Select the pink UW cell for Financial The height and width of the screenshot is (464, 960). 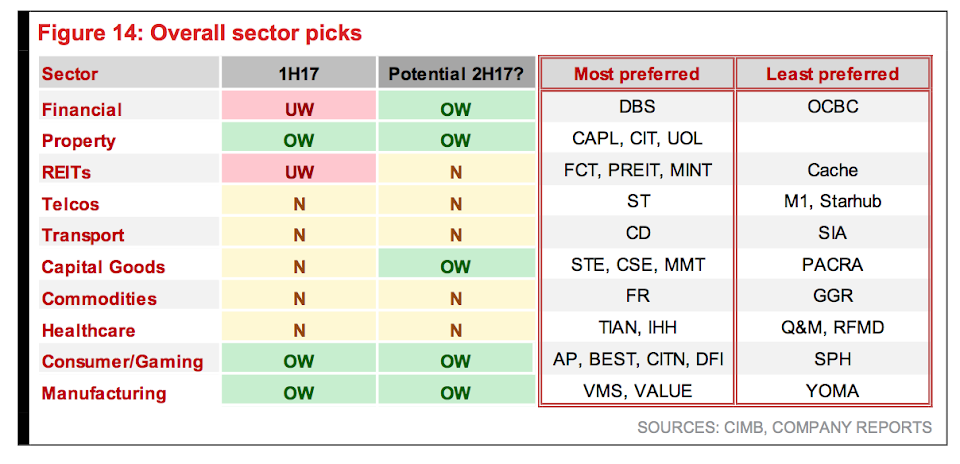click(x=299, y=110)
